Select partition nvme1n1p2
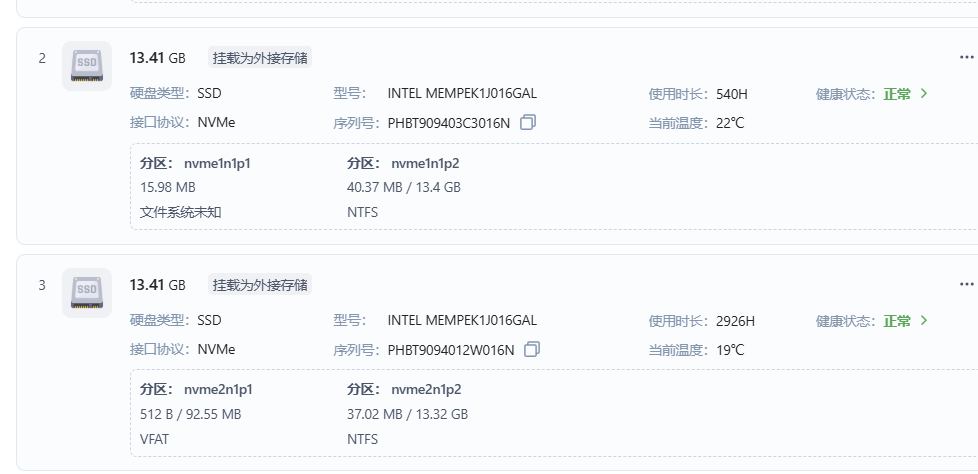Image resolution: width=978 pixels, height=474 pixels. point(425,163)
